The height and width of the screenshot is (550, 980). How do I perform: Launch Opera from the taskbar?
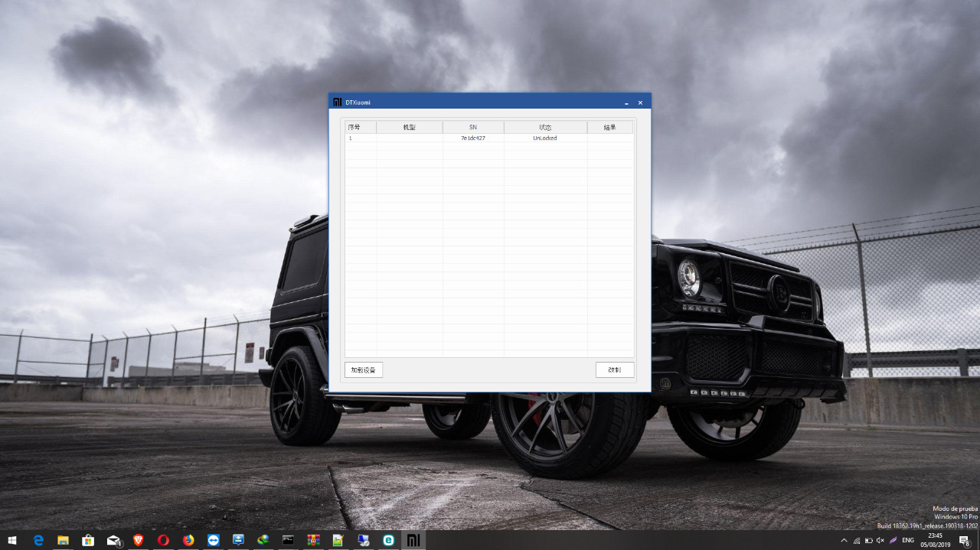[x=163, y=540]
